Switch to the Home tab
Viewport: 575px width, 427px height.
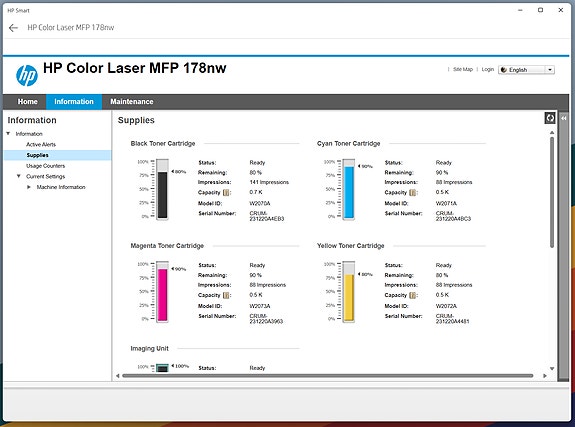coord(28,102)
